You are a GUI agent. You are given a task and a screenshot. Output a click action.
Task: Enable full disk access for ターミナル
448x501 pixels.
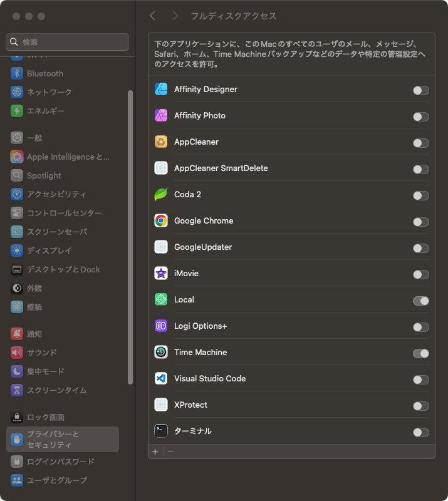(x=420, y=432)
